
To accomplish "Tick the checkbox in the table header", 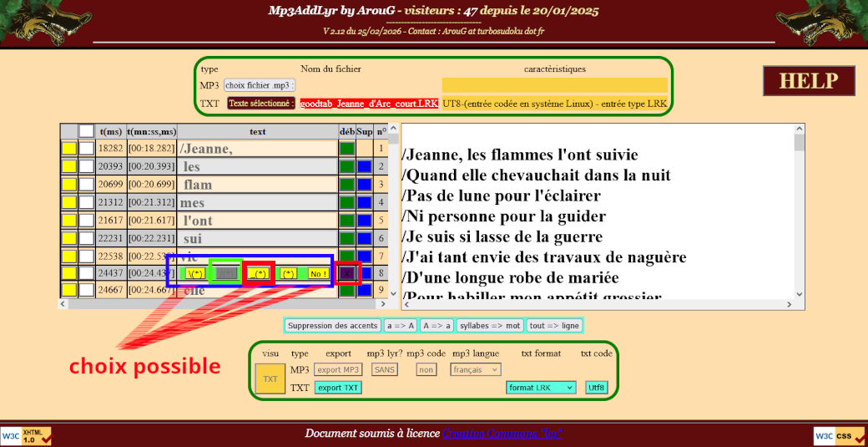I will coord(86,131).
